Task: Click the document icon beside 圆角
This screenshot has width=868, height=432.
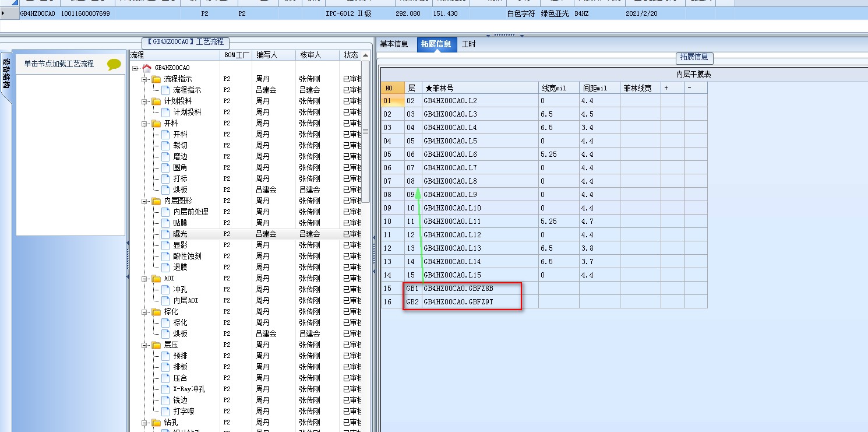Action: click(x=165, y=168)
